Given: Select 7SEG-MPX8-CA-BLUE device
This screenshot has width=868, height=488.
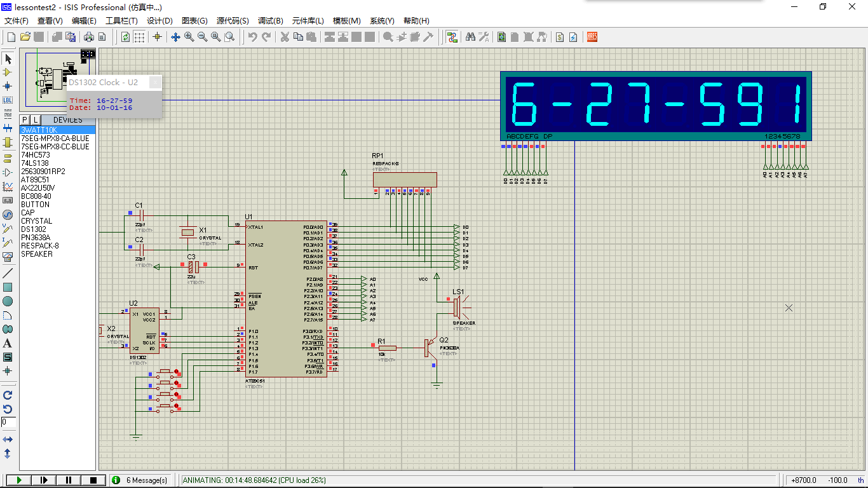Looking at the screenshot, I should 58,138.
